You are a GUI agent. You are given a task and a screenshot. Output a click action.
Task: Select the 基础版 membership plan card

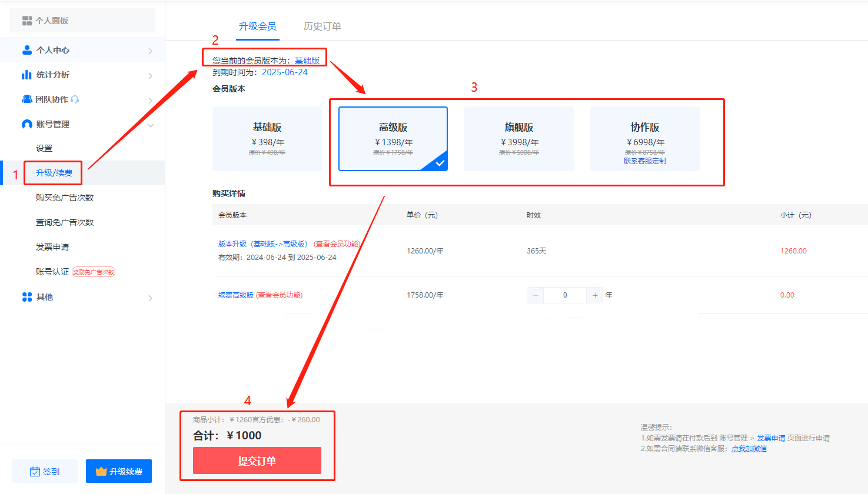pyautogui.click(x=267, y=139)
